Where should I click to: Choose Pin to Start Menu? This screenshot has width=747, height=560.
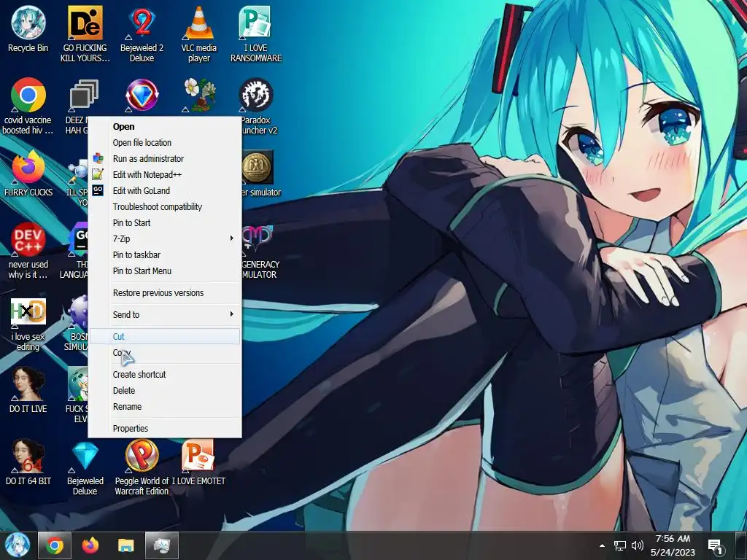[166, 271]
